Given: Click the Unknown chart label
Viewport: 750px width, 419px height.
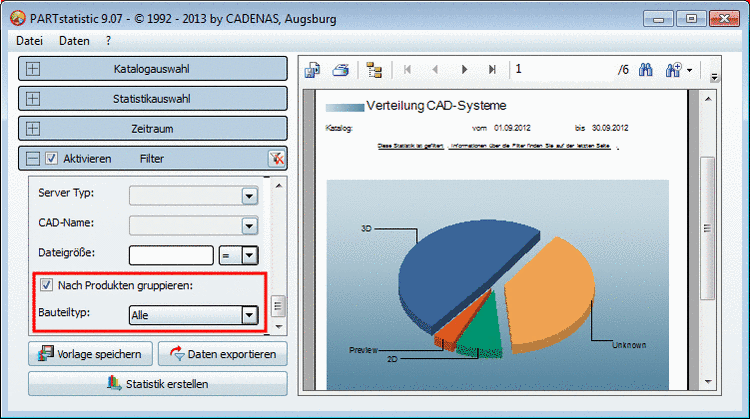Looking at the screenshot, I should (629, 345).
